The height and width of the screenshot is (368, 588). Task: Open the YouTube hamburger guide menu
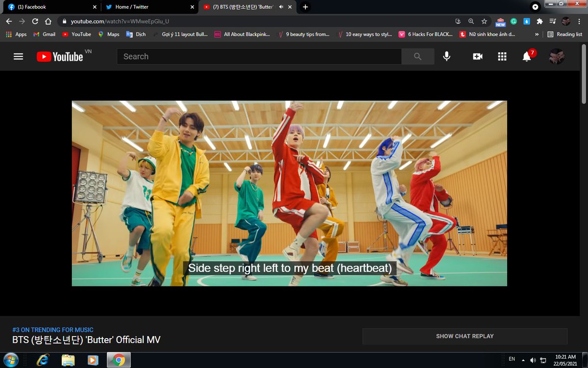(x=19, y=56)
